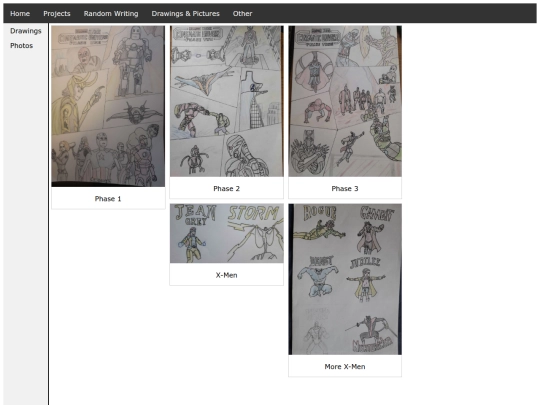Click the "More X-Men" caption
The image size is (540, 405).
click(x=345, y=367)
